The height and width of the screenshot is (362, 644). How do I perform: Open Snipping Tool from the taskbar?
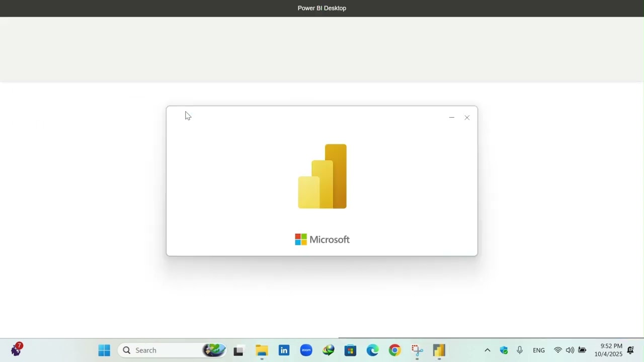(417, 350)
